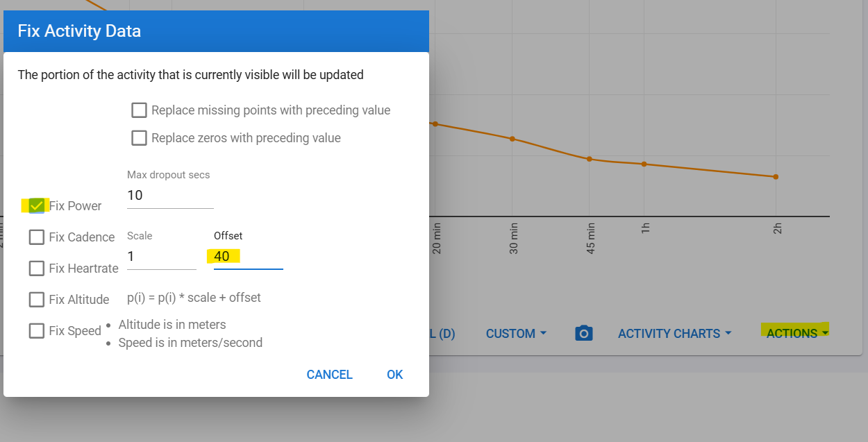Image resolution: width=868 pixels, height=442 pixels.
Task: Enable Replace missing points with preceding value
Action: 140,110
